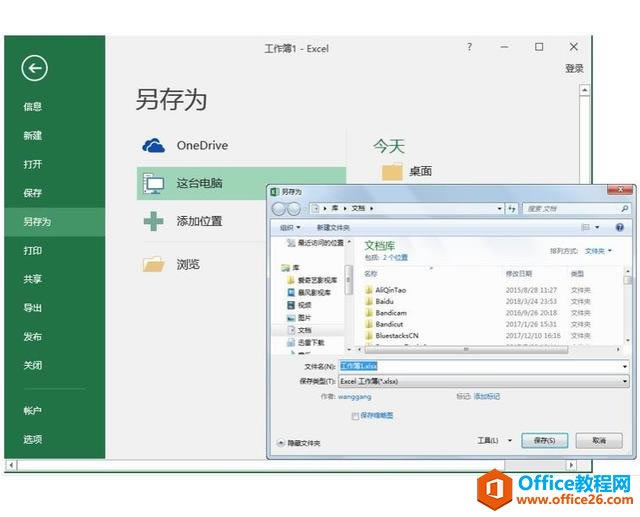
Task: Select 这台电脑 as save location
Action: tap(241, 183)
